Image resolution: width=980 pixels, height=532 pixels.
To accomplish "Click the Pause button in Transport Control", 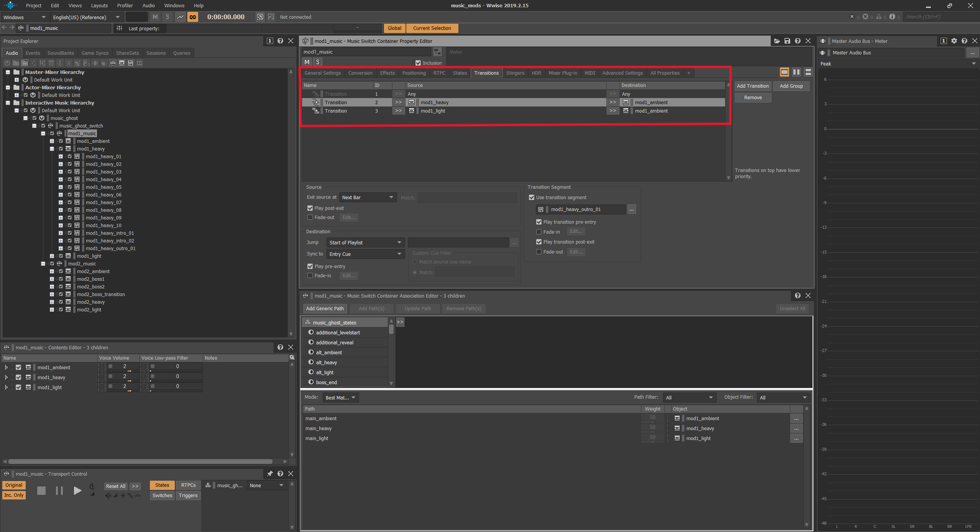I will pos(59,490).
